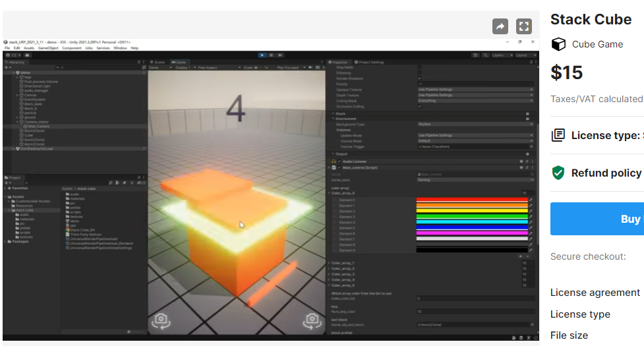This screenshot has width=644, height=346.
Task: Switch to the Project Settings tab
Action: coord(369,62)
